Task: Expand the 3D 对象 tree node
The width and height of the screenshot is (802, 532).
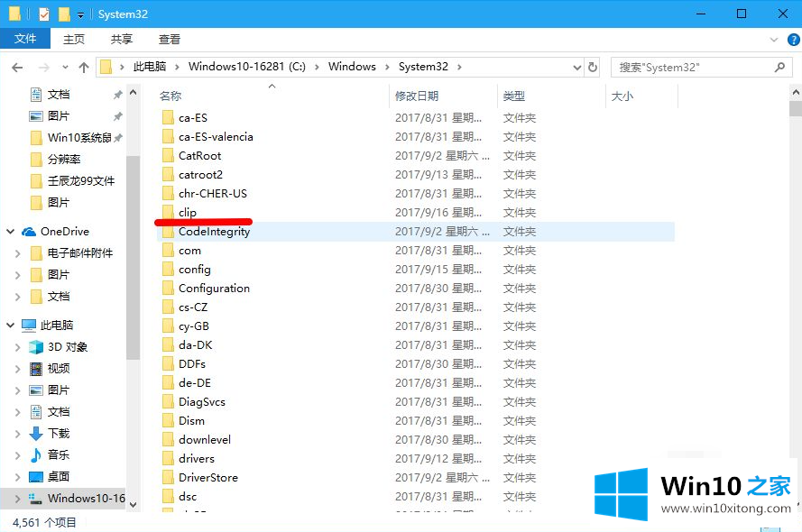Action: point(18,347)
